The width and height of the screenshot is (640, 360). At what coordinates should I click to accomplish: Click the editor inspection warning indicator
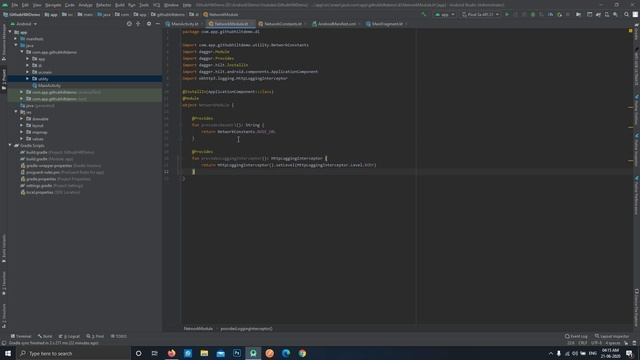tap(631, 31)
